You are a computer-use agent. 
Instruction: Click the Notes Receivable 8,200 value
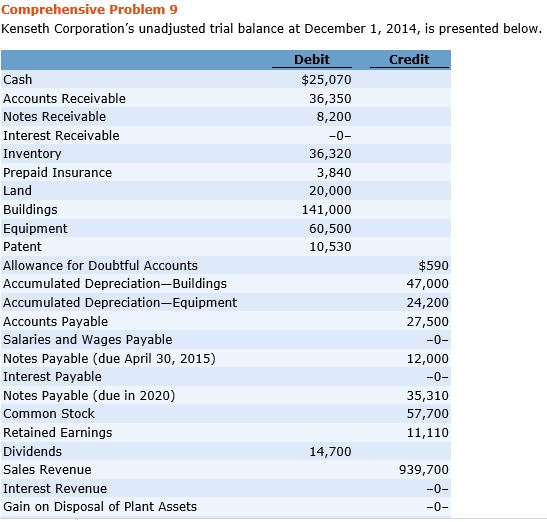[334, 117]
